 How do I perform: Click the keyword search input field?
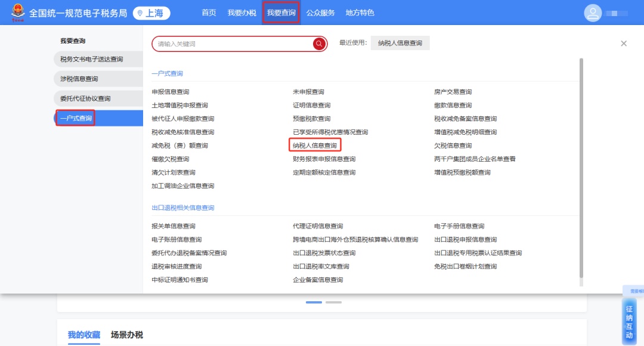tap(233, 44)
